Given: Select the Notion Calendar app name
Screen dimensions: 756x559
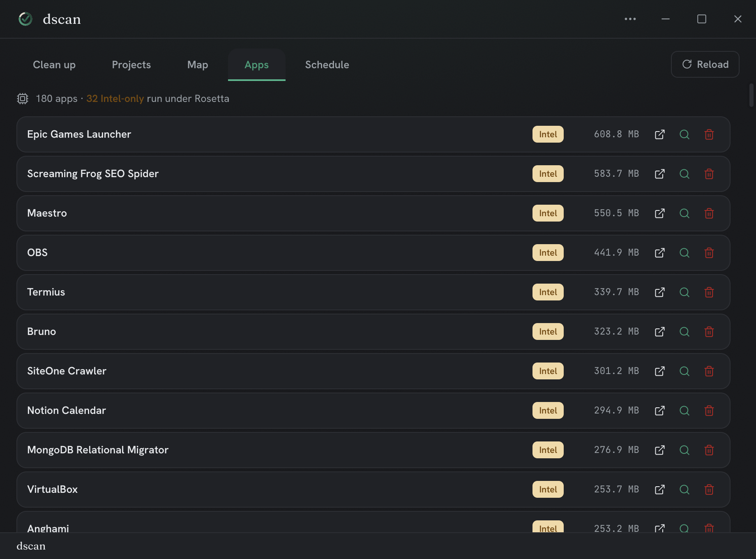Looking at the screenshot, I should pos(67,411).
